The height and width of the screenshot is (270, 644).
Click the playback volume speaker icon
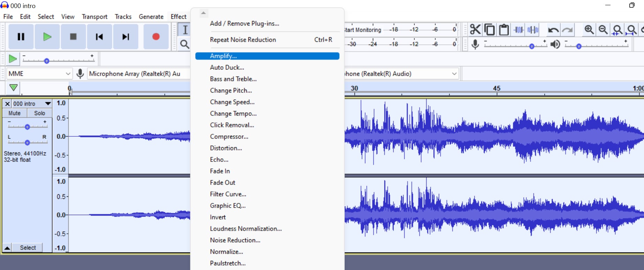pos(555,44)
